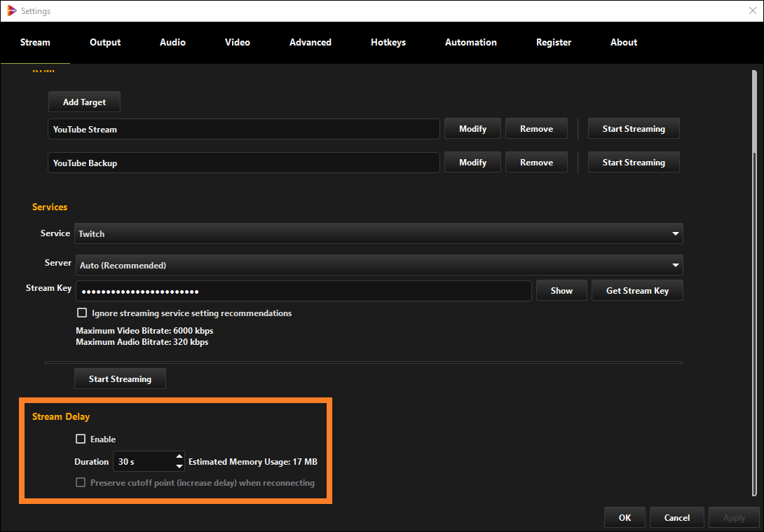764x532 pixels.
Task: Modify the YouTube Stream target
Action: coord(472,129)
